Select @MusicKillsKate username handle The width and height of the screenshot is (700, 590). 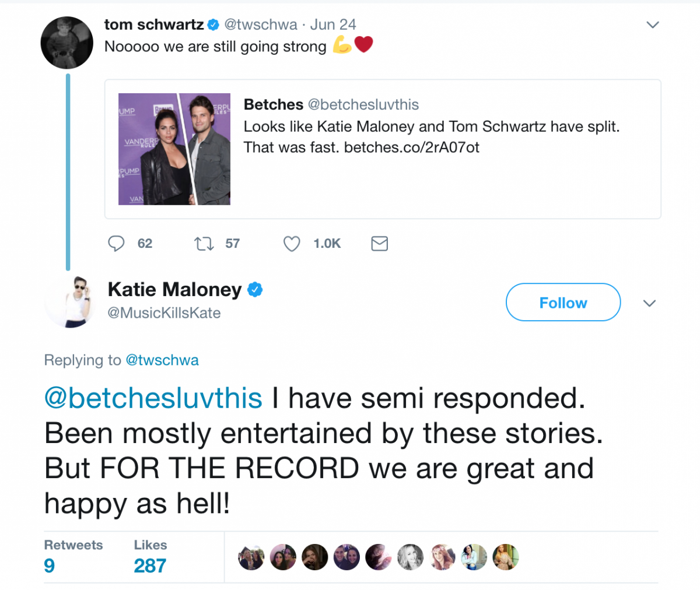[x=164, y=312]
